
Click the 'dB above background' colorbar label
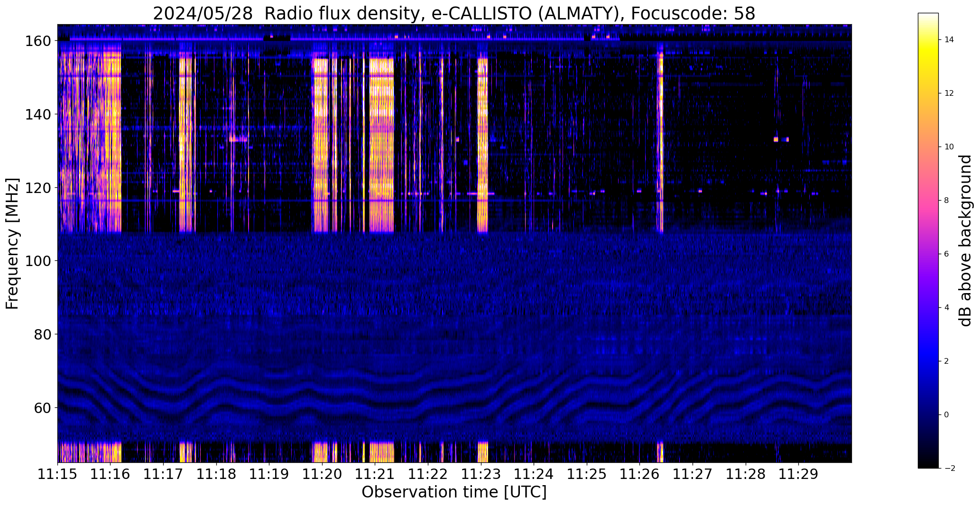965,240
